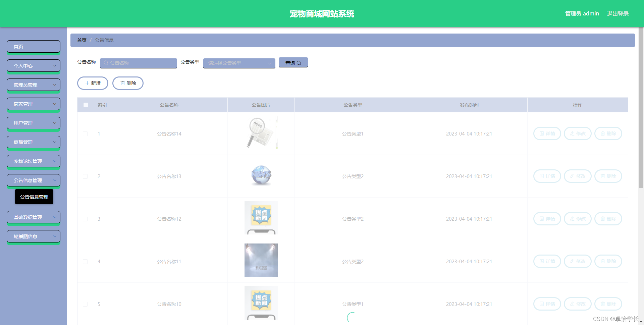
Task: Expand the 轮播图信息 sidebar menu
Action: pyautogui.click(x=34, y=236)
